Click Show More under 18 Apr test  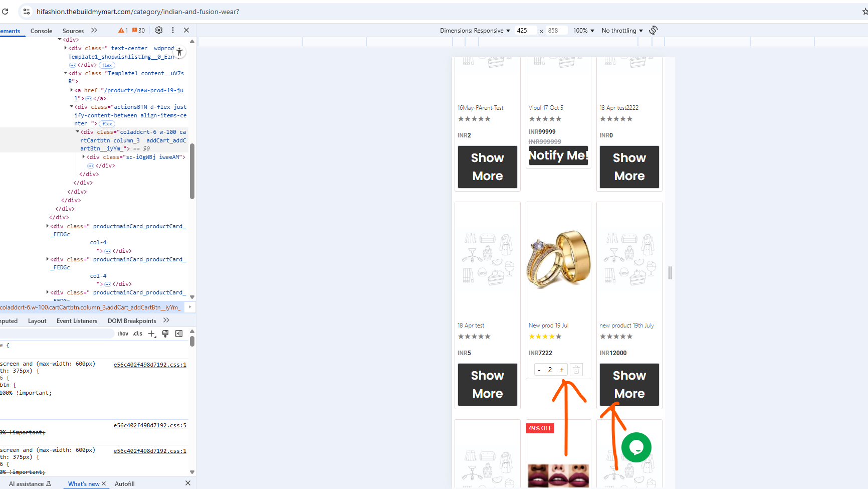[x=487, y=385]
